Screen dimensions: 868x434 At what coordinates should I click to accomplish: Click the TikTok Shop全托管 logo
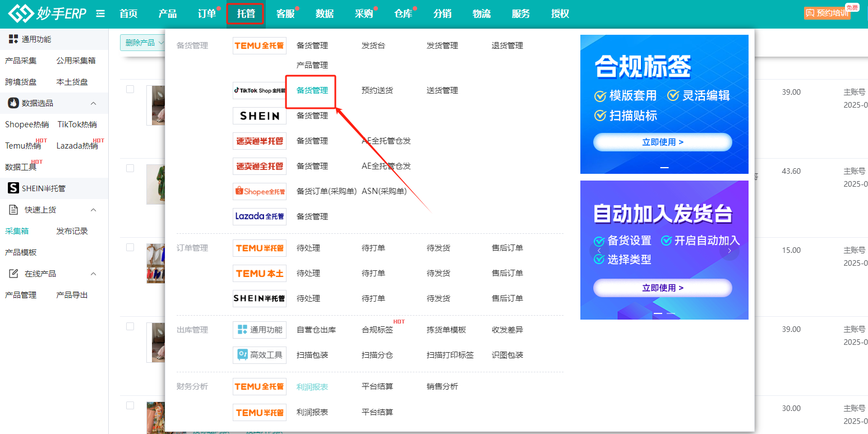click(260, 90)
